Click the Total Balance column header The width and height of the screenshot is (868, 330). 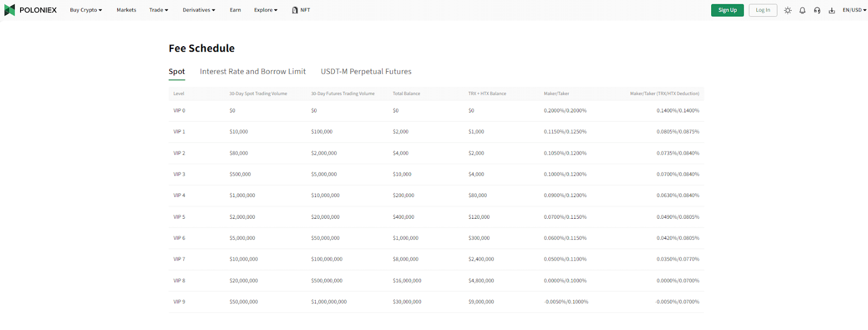click(x=406, y=94)
